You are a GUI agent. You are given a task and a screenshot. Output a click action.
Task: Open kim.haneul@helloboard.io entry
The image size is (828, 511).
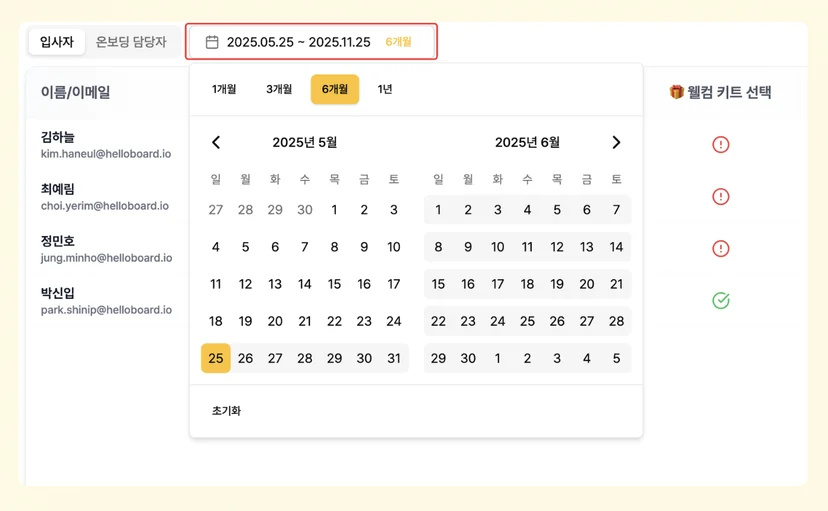coord(106,154)
